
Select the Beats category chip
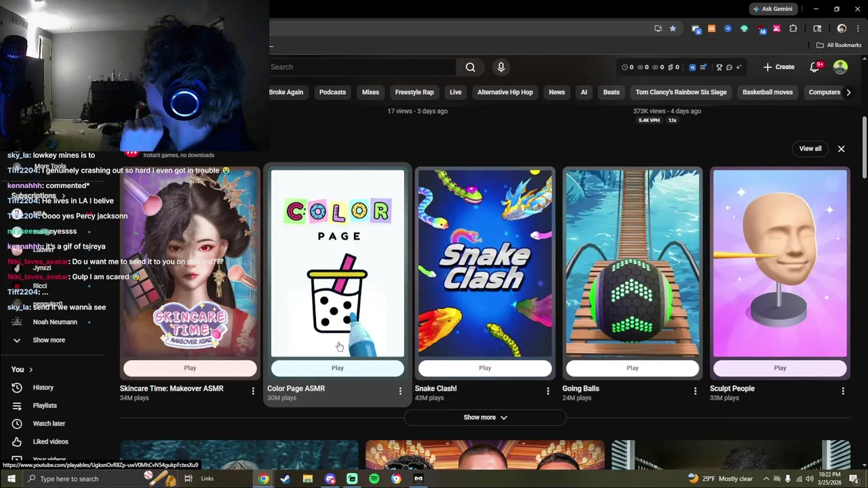(x=612, y=92)
